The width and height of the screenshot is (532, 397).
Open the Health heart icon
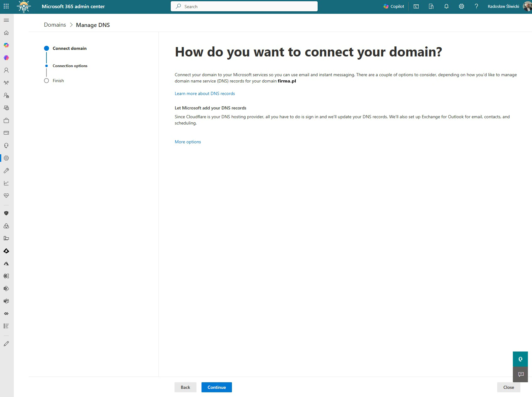pyautogui.click(x=6, y=196)
